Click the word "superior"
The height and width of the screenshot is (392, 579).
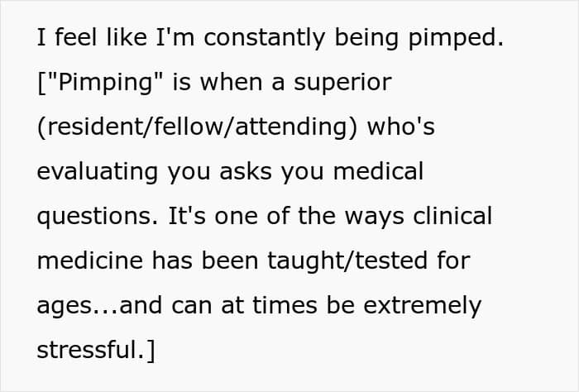point(342,83)
